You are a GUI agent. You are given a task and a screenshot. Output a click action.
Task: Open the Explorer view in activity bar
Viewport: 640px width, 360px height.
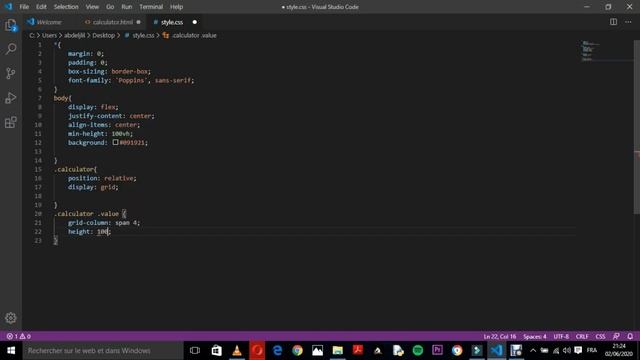coord(11,25)
